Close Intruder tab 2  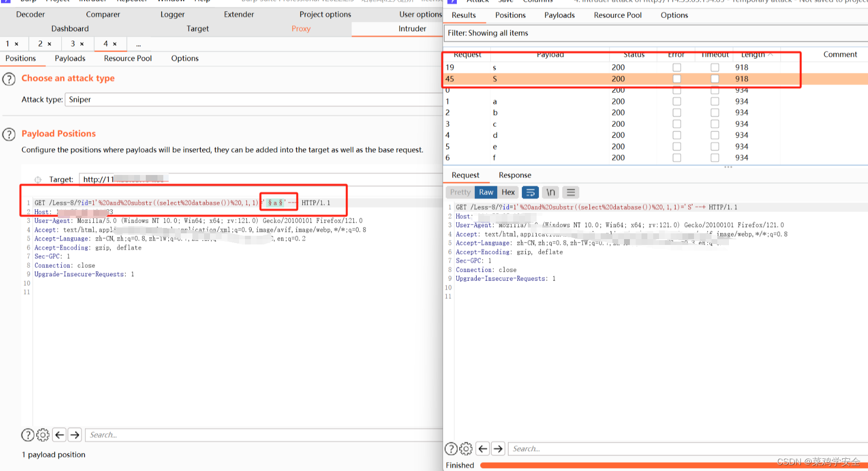pos(50,44)
